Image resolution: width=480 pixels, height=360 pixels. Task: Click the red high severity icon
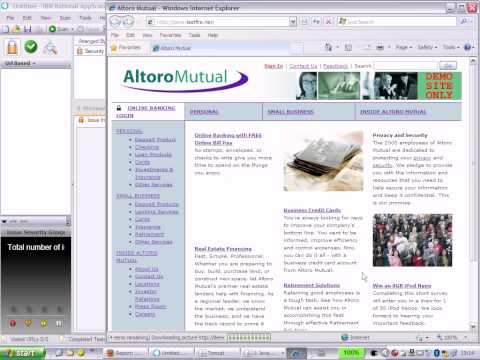13,323
